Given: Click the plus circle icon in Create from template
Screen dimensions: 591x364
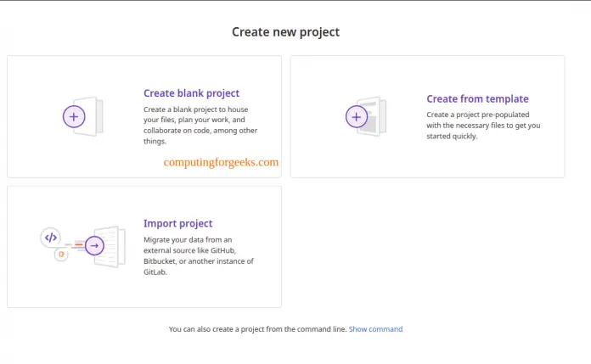Looking at the screenshot, I should (357, 116).
